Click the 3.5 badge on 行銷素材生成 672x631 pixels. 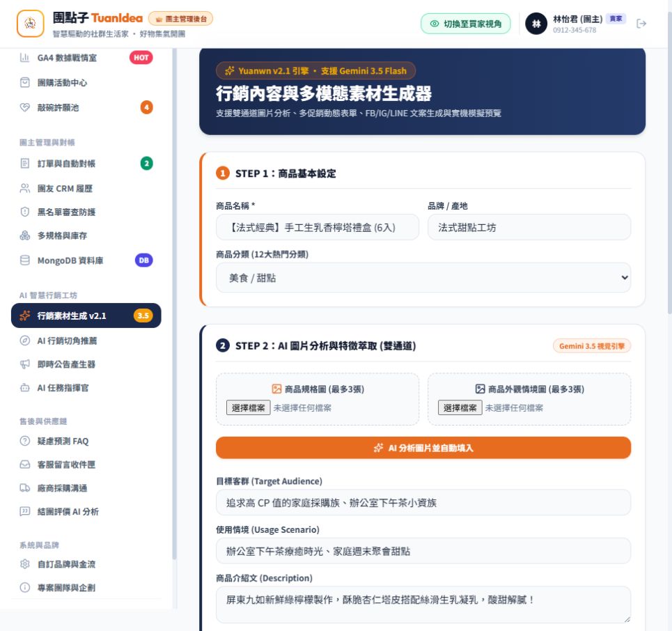pos(143,315)
